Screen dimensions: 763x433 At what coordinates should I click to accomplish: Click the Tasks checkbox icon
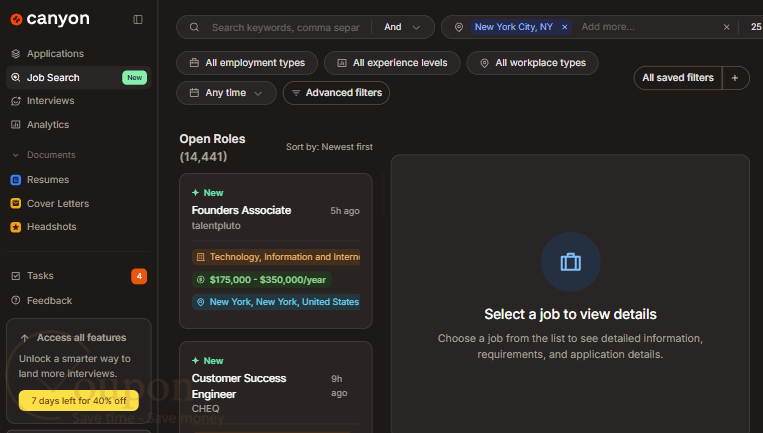coord(16,276)
